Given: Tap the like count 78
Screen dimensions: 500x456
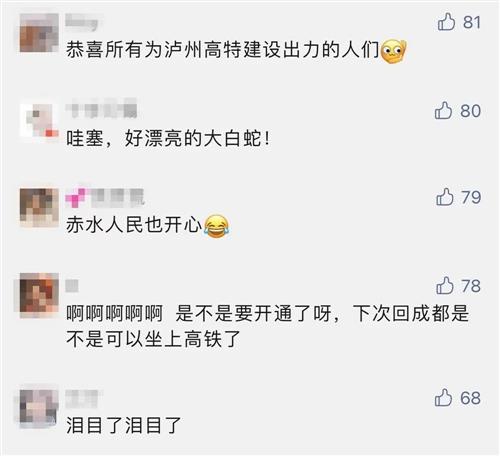Looking at the screenshot, I should 471,286.
